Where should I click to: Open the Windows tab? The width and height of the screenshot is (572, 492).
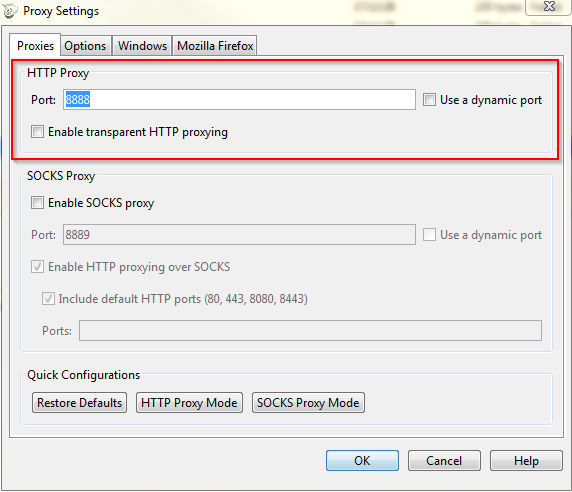click(142, 46)
